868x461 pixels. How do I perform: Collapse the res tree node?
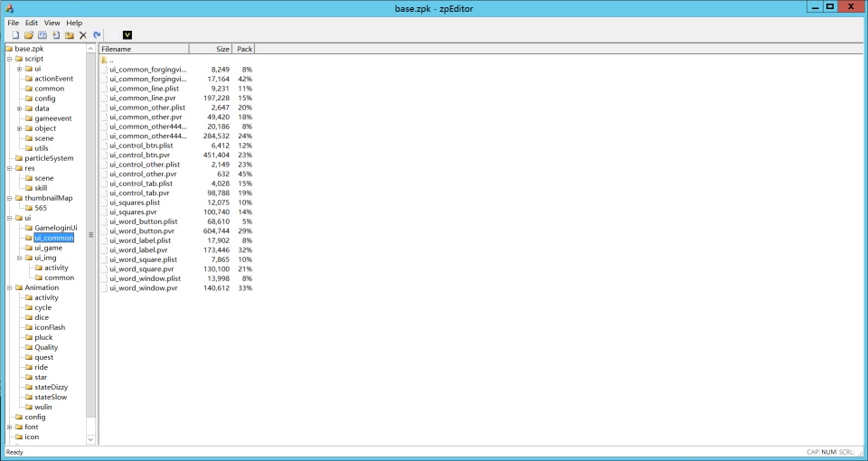click(9, 168)
